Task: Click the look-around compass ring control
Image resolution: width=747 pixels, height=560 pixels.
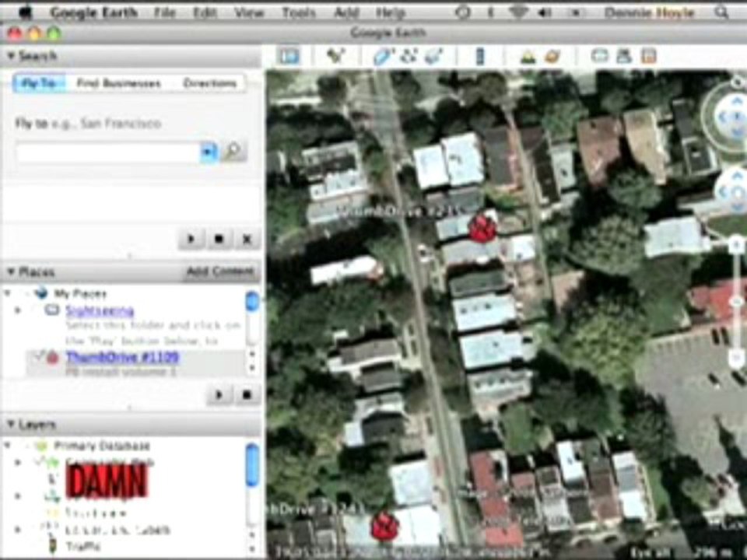Action: pyautogui.click(x=723, y=116)
